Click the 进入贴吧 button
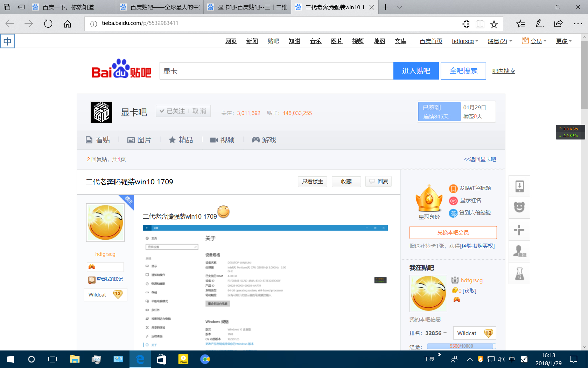The height and width of the screenshot is (368, 588). (x=416, y=71)
